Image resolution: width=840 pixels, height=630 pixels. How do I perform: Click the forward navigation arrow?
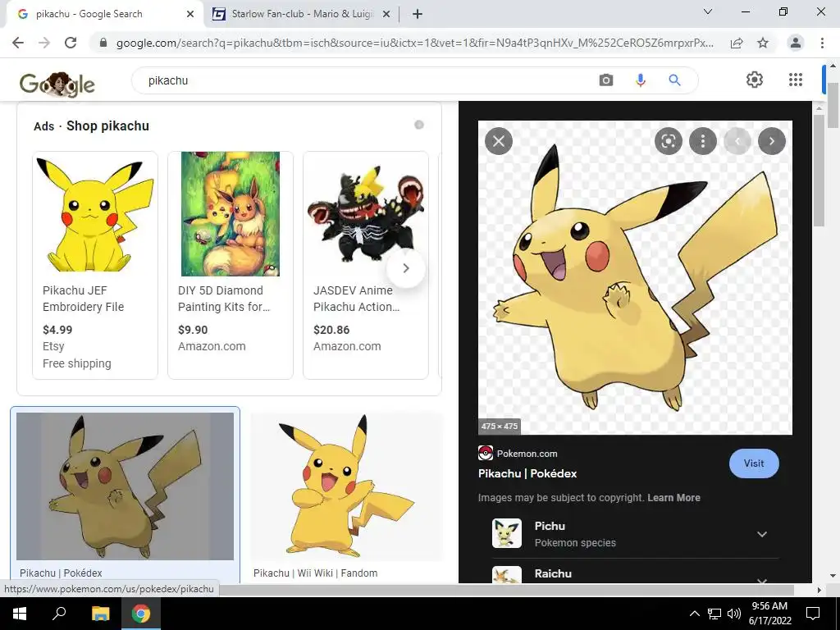(44, 43)
